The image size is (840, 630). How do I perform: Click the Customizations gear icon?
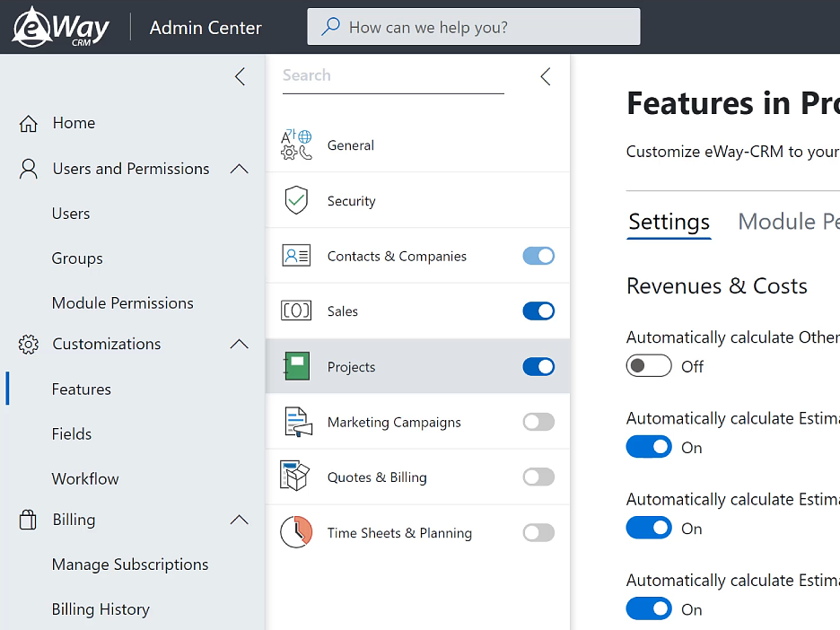(x=29, y=344)
